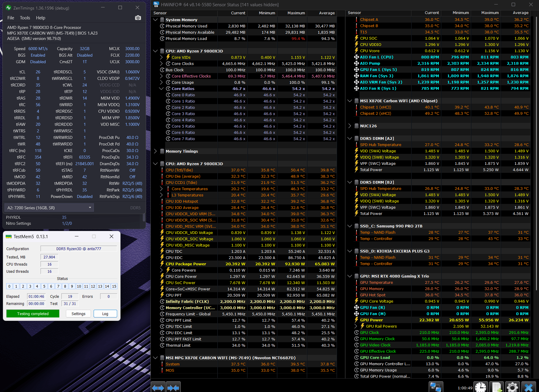
Task: Expand the Core VIDs row
Action: pos(161,57)
